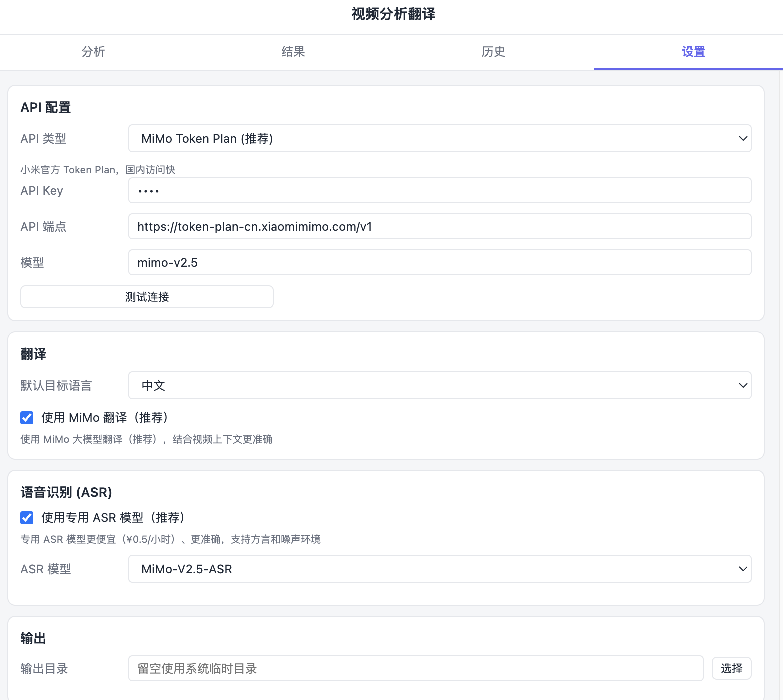Click the API 配置 section heading

pos(46,107)
